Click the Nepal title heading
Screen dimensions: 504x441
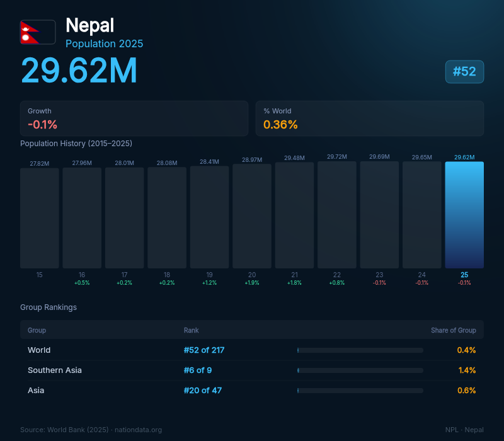pos(89,25)
